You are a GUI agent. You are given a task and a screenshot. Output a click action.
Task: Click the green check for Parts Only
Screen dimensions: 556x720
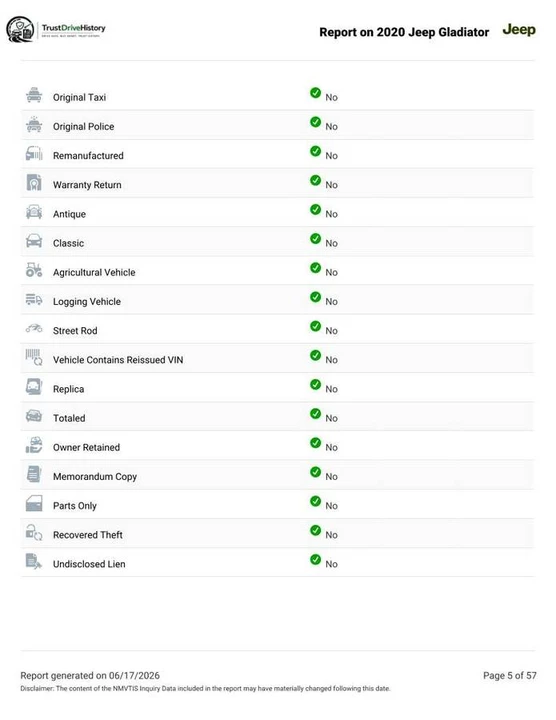point(315,501)
